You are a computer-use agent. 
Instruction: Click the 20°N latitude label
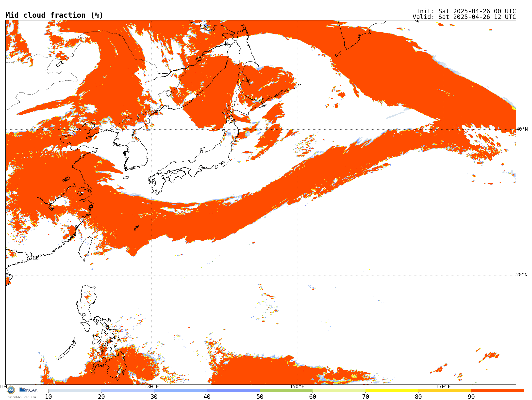click(x=522, y=275)
